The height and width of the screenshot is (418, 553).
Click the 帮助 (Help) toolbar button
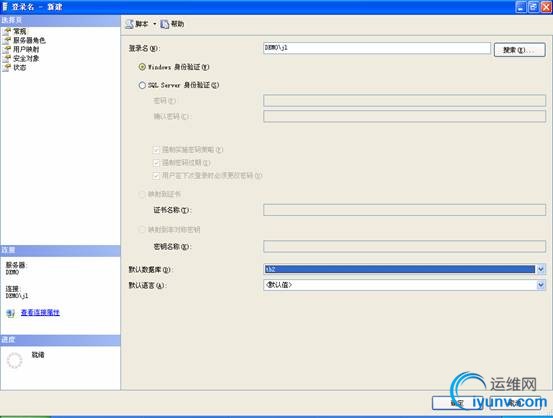pyautogui.click(x=172, y=24)
